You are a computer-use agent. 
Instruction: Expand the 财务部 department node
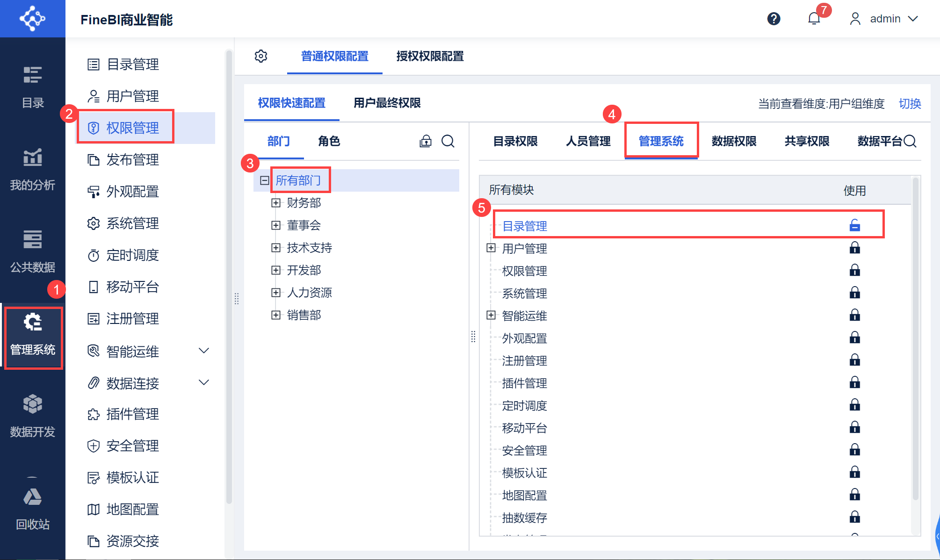pos(276,203)
